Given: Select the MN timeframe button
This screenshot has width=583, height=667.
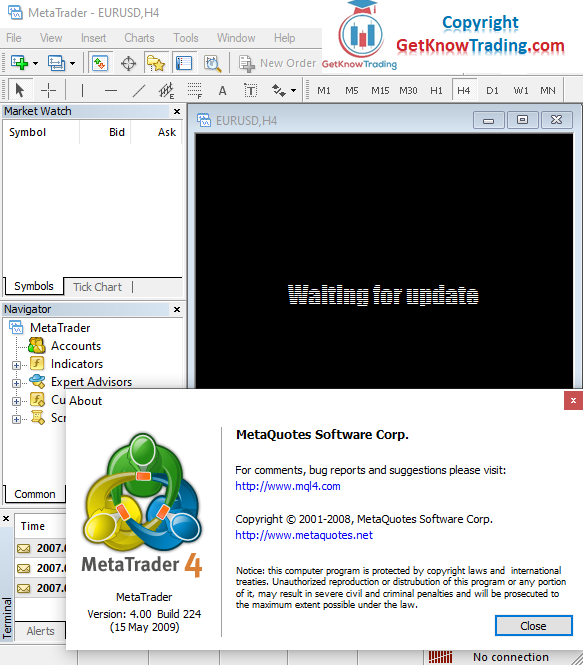Looking at the screenshot, I should (x=548, y=91).
